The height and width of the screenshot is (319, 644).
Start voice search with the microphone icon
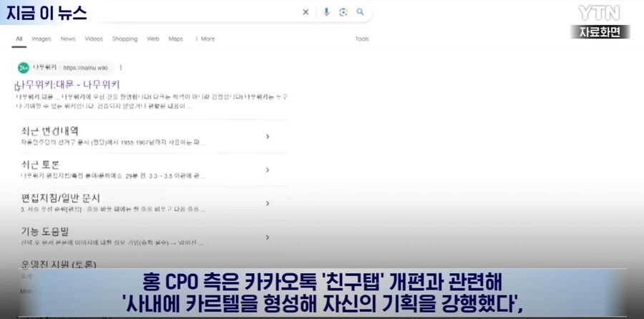point(326,12)
